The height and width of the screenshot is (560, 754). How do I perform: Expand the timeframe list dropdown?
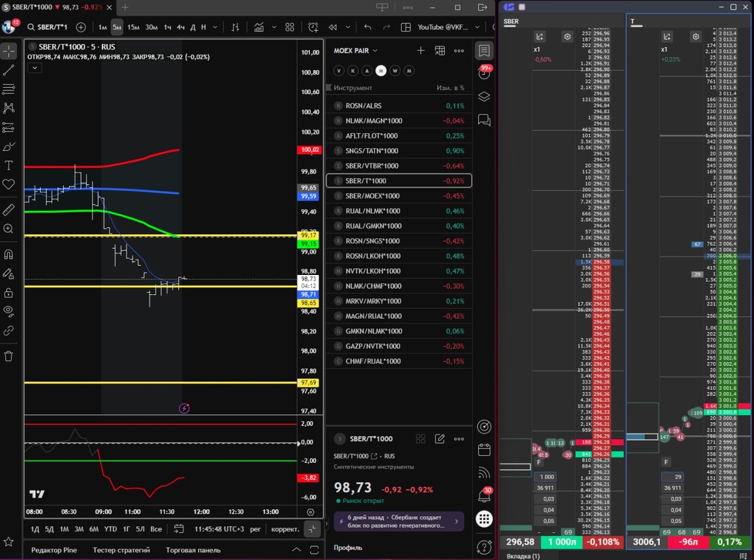click(215, 27)
